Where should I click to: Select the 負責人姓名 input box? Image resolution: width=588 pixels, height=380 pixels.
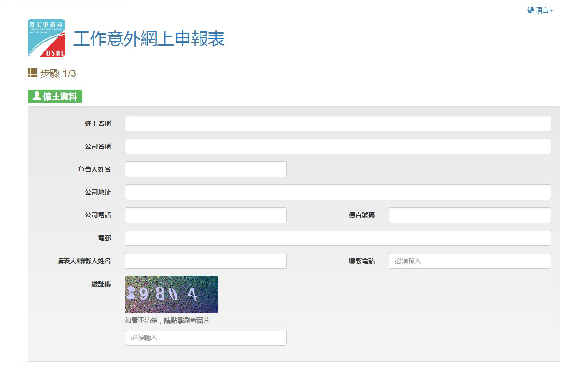(x=206, y=169)
